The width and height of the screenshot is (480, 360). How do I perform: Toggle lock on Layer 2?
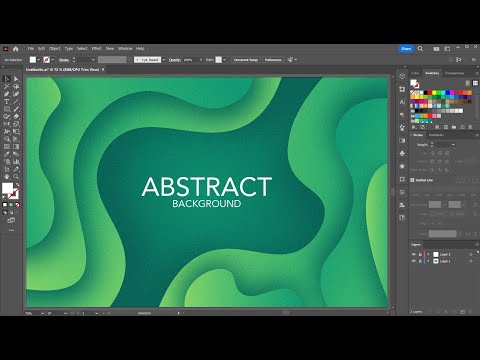(420, 254)
